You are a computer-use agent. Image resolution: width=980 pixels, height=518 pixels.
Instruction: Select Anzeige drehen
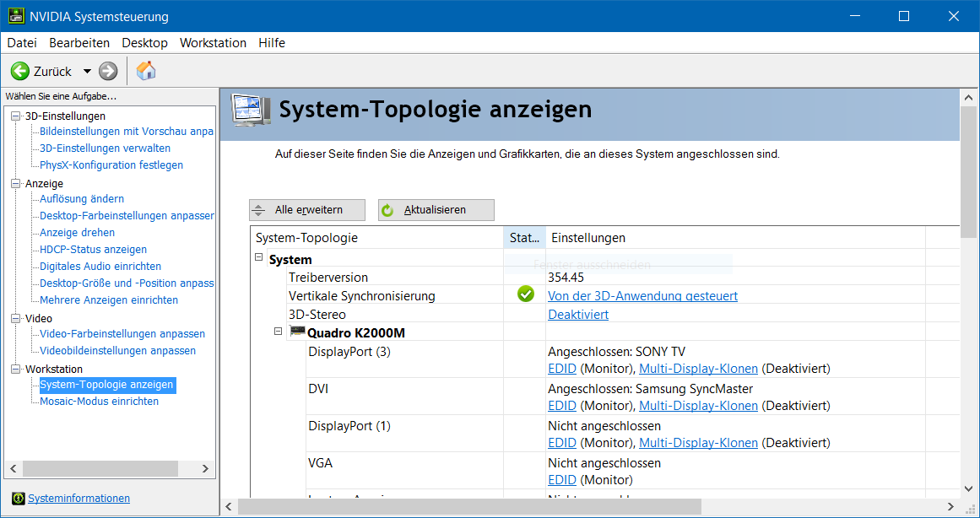tap(78, 233)
